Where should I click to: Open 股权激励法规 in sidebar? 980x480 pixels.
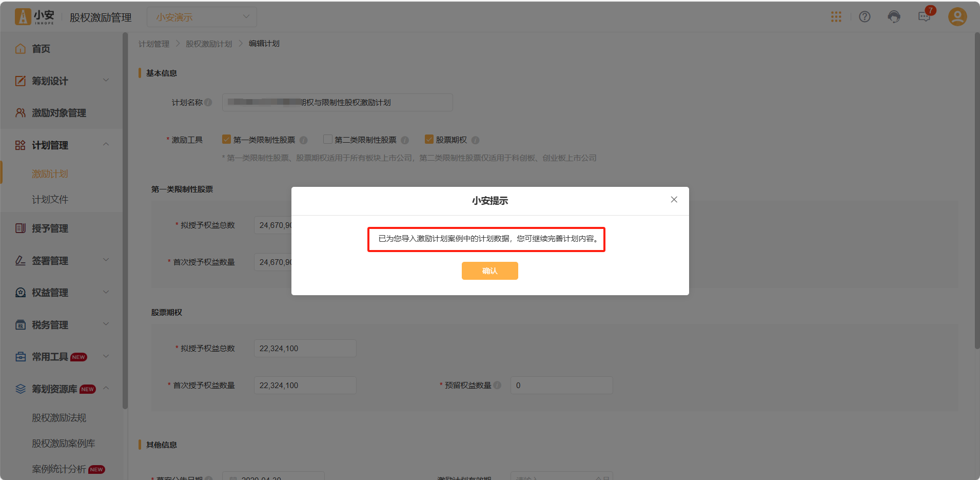click(59, 418)
